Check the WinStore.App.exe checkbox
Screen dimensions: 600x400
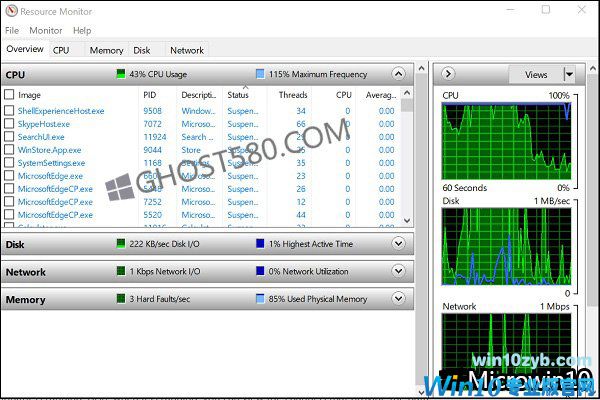click(x=9, y=150)
